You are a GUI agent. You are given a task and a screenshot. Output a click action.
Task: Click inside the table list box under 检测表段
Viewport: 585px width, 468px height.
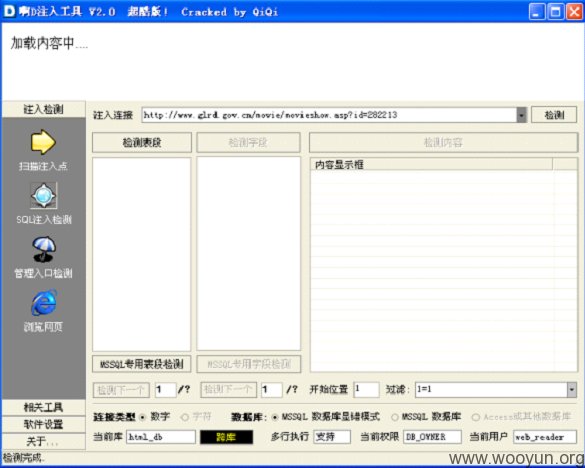click(142, 254)
